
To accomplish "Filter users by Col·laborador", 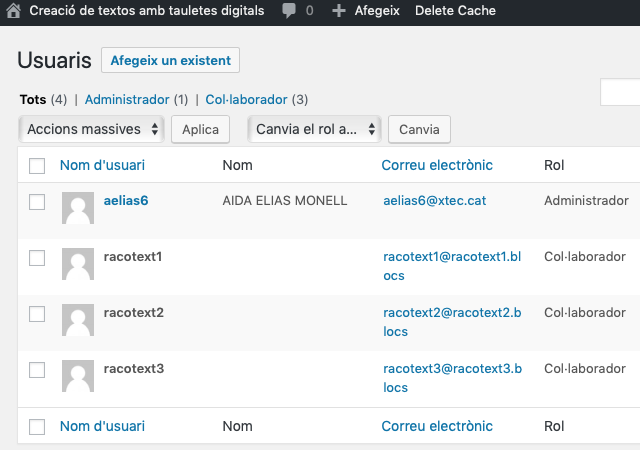I will (246, 100).
